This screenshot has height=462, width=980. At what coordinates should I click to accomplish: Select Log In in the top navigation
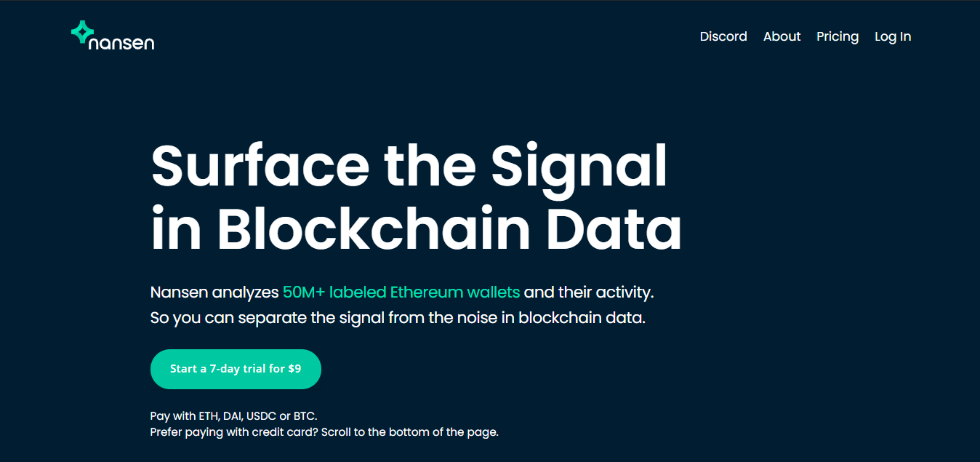tap(893, 36)
